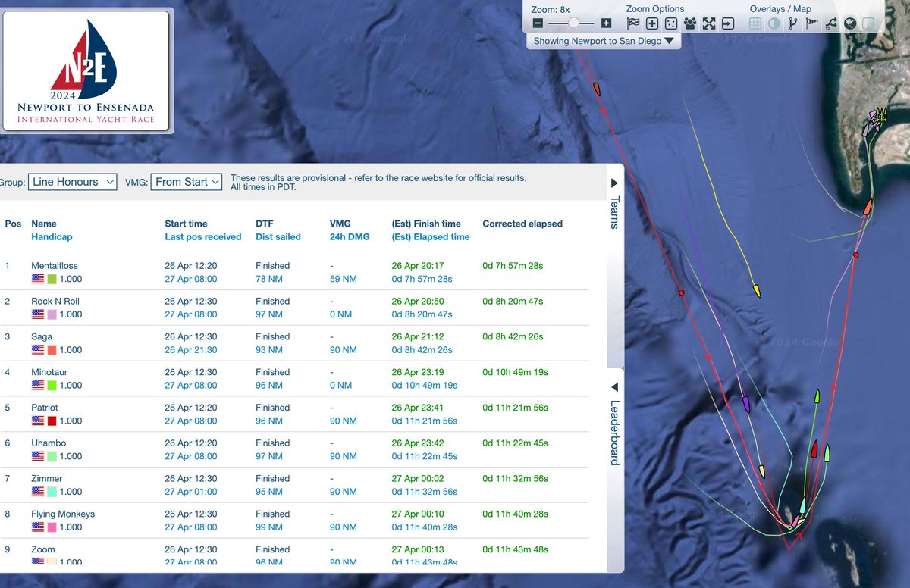Toggle the wind sock overlay
This screenshot has width=910, height=588.
coord(812,23)
